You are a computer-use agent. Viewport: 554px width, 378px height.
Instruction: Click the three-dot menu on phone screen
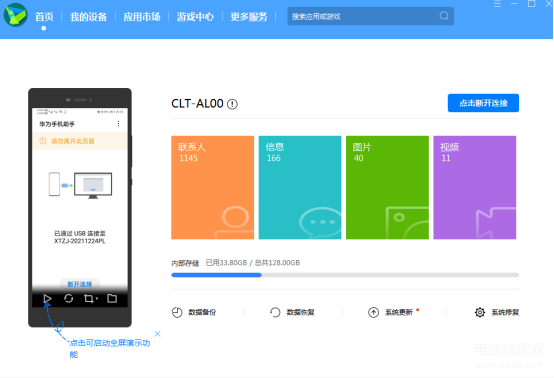pos(118,124)
